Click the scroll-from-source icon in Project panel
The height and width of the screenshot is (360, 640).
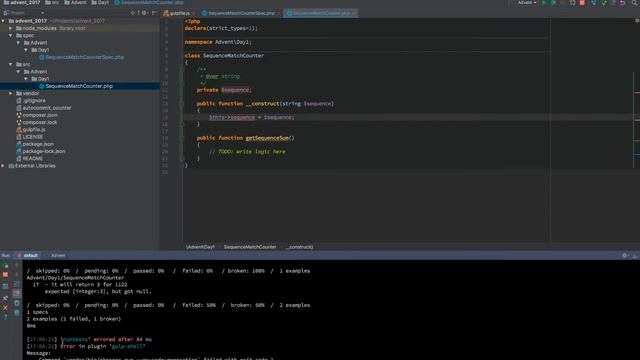click(132, 13)
